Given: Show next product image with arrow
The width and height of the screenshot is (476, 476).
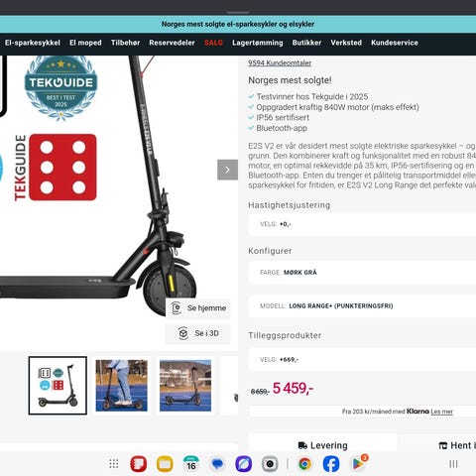Looking at the screenshot, I should [227, 170].
